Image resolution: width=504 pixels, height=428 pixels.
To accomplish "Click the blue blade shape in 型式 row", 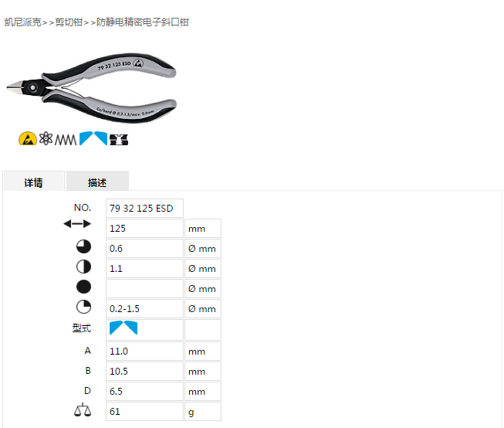I will tap(123, 328).
